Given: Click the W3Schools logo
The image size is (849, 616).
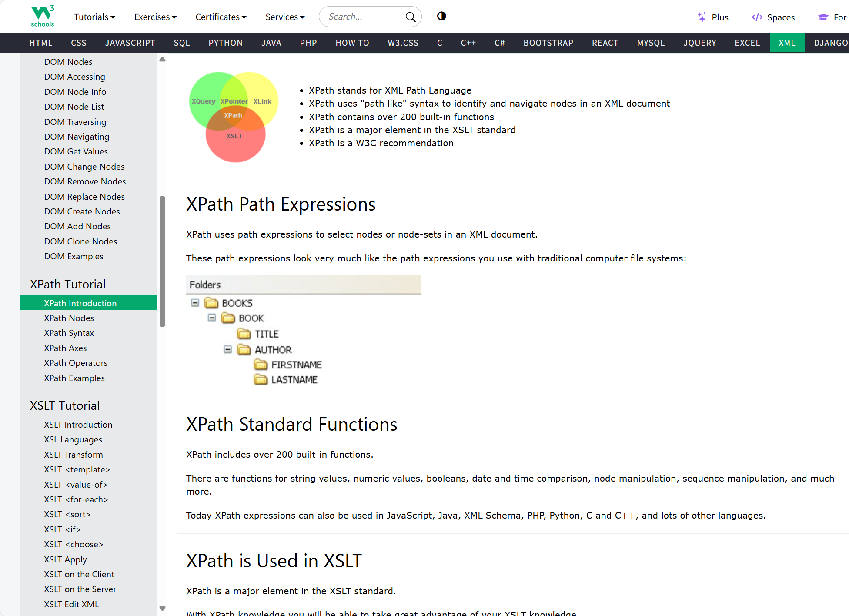Looking at the screenshot, I should [43, 17].
